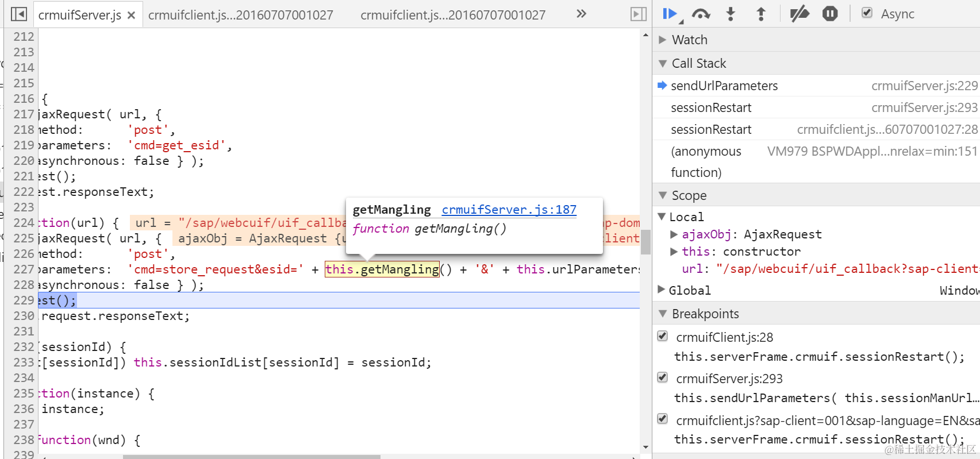The image size is (980, 459).
Task: Click the Call Stack section header label
Action: [x=699, y=63]
